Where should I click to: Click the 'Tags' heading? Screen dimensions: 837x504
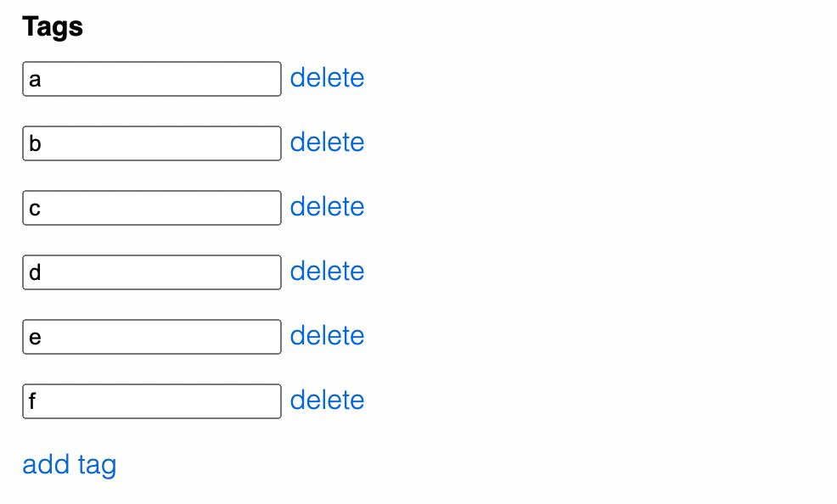pos(53,27)
